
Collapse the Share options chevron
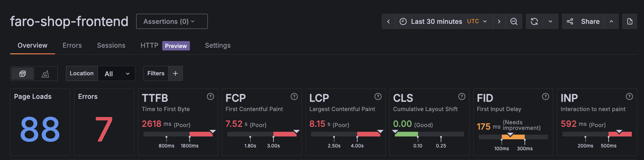click(x=611, y=21)
